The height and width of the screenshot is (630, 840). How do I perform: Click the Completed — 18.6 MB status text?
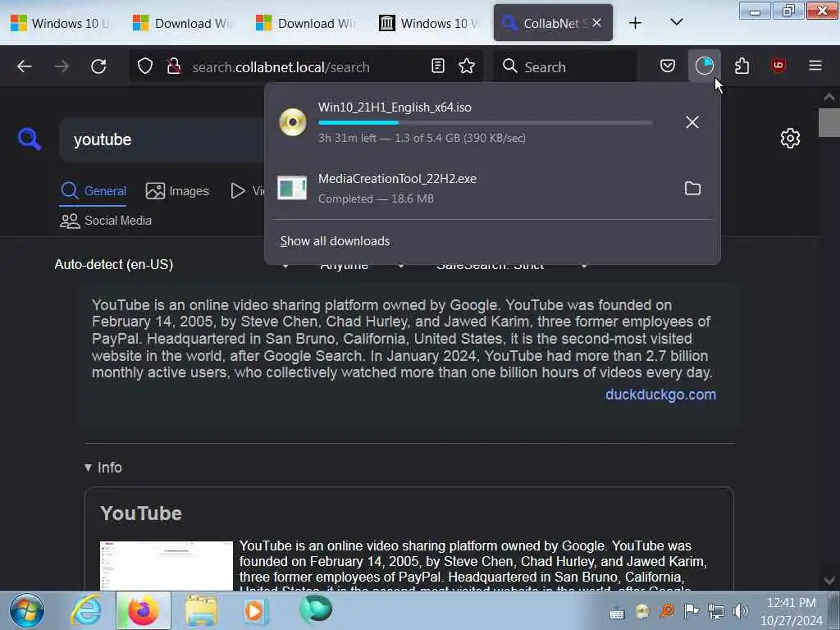(376, 199)
